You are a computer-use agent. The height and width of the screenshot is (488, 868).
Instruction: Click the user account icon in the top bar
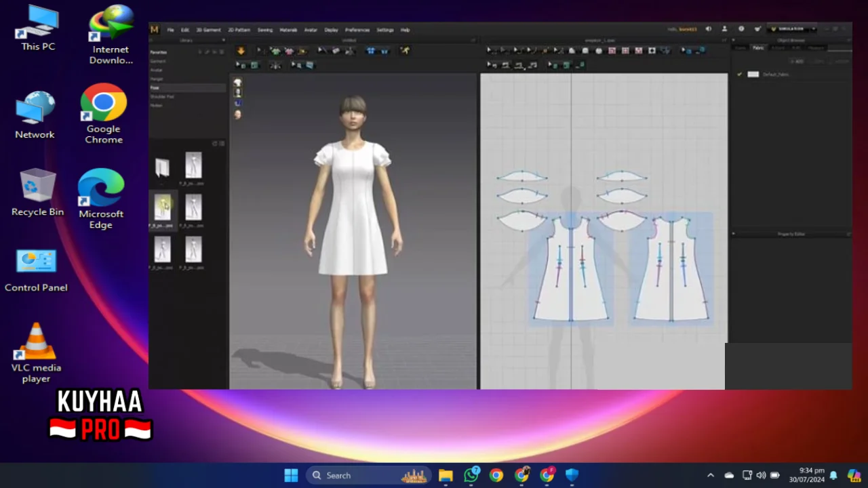(725, 29)
